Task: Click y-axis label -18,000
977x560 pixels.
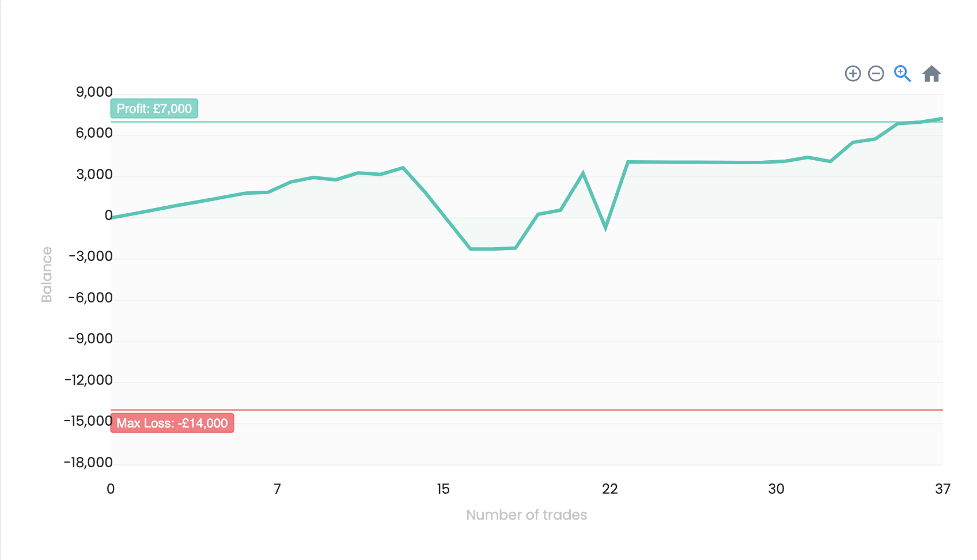Action: point(88,462)
